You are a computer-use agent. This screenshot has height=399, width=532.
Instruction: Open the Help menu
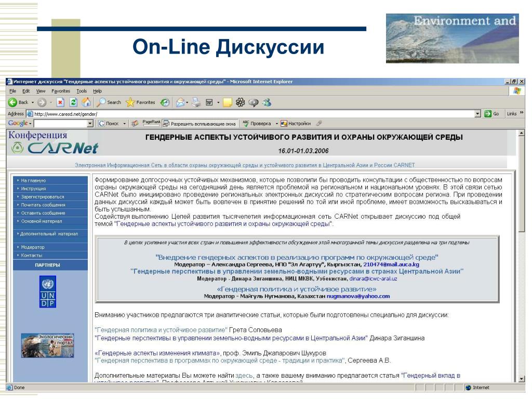[x=97, y=91]
